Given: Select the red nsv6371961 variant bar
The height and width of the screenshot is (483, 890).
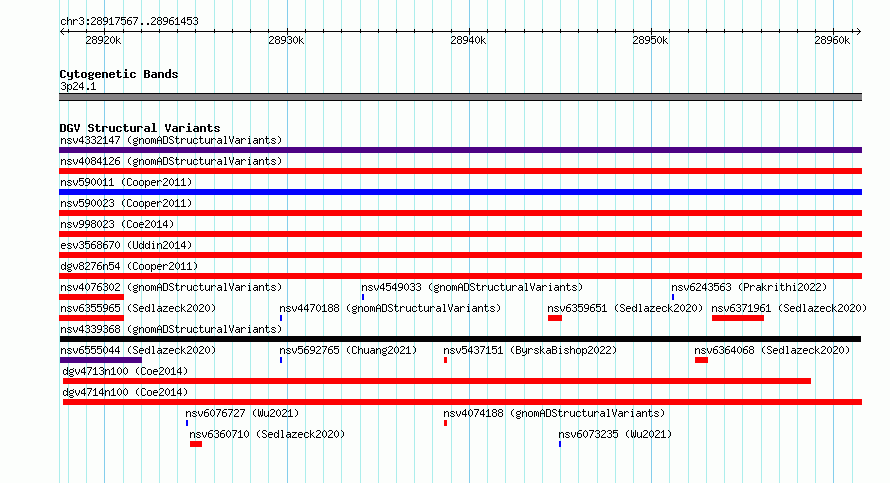Looking at the screenshot, I should (x=738, y=318).
